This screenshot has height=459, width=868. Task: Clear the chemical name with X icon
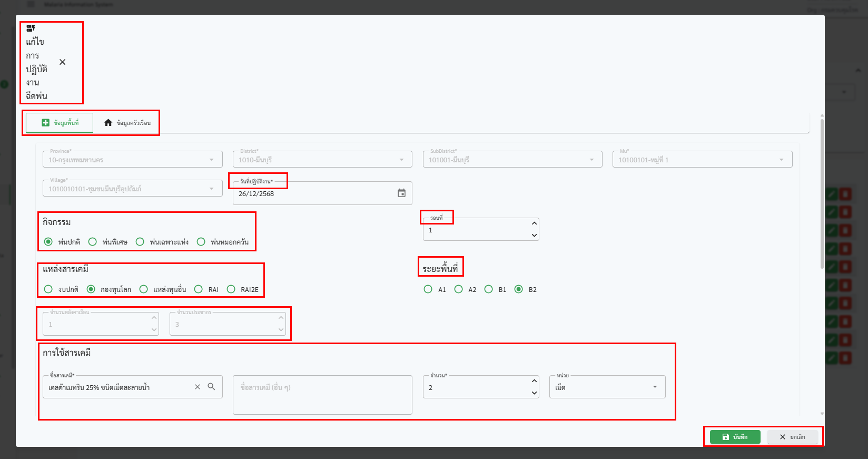[x=198, y=387]
